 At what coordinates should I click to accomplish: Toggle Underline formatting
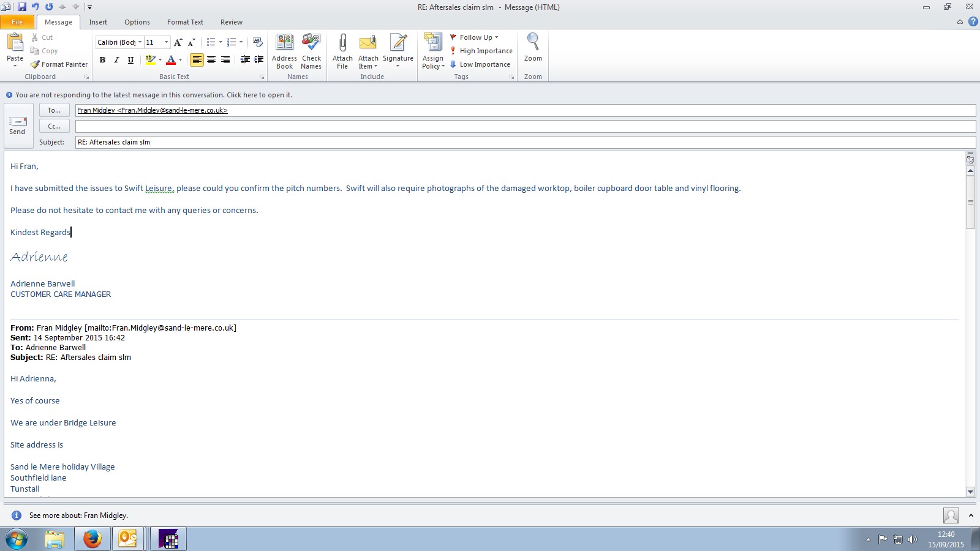(130, 60)
